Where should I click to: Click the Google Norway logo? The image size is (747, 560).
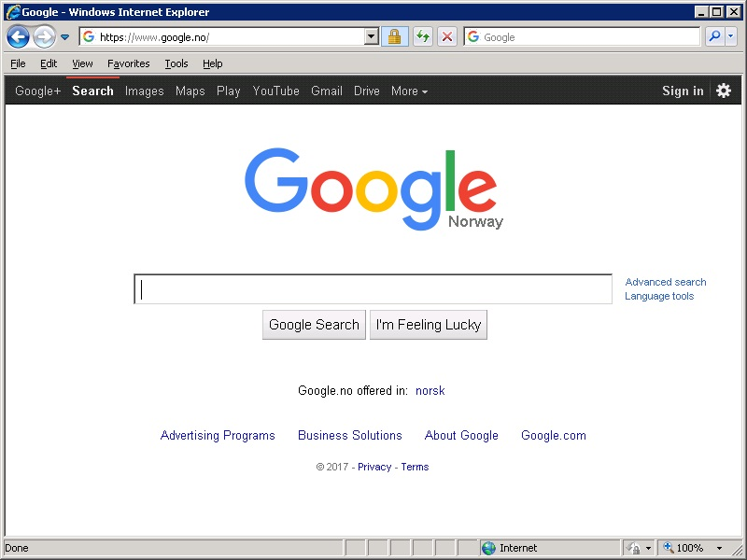[373, 189]
